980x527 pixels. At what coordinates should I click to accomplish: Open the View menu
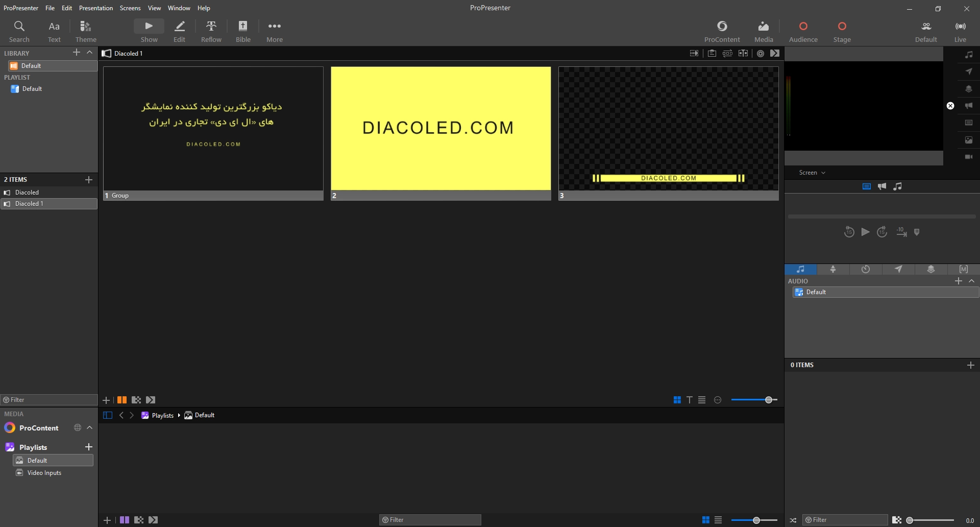(154, 8)
